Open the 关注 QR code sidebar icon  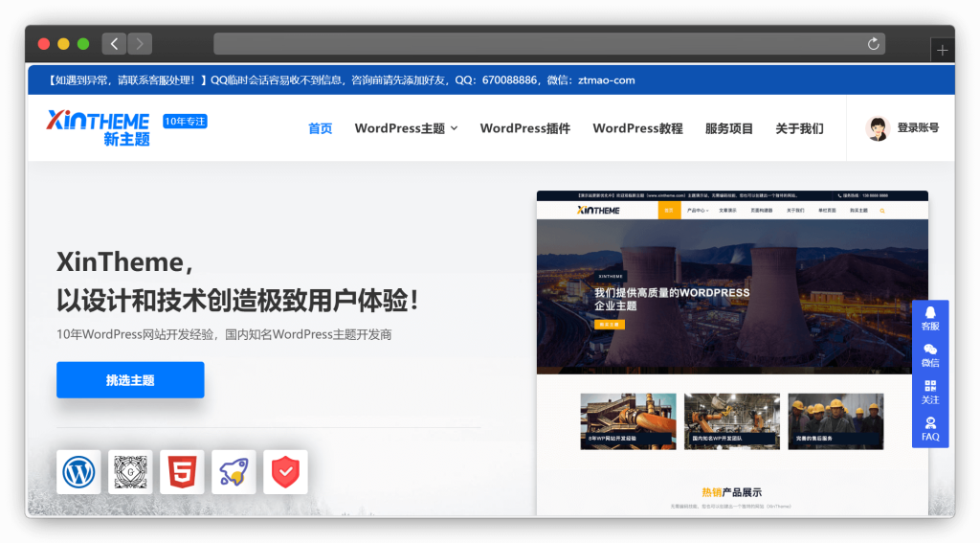pyautogui.click(x=930, y=393)
